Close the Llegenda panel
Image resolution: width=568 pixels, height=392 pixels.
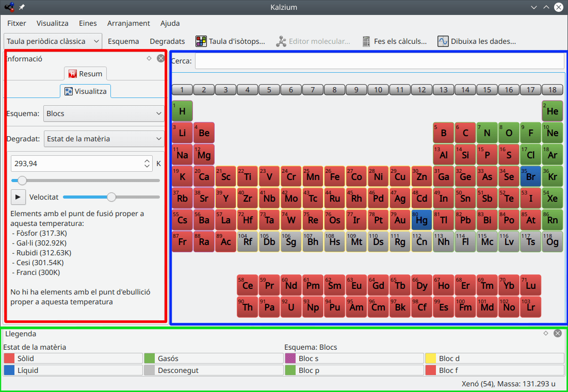click(x=558, y=333)
